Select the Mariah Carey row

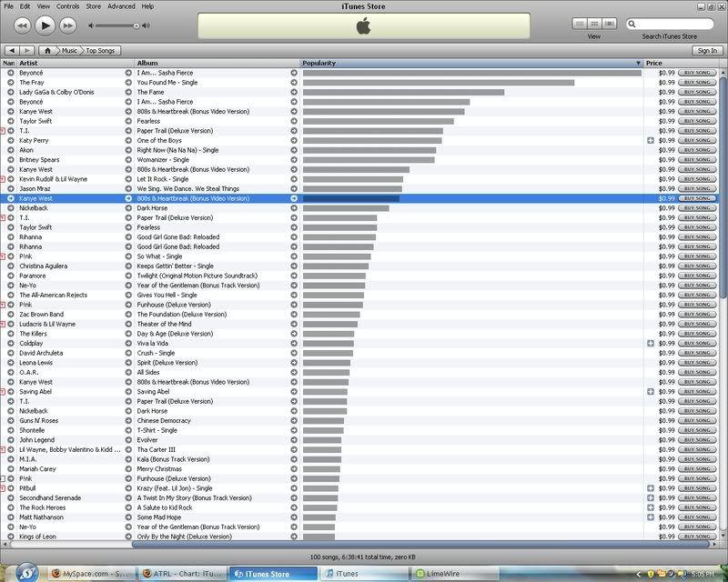(359, 468)
